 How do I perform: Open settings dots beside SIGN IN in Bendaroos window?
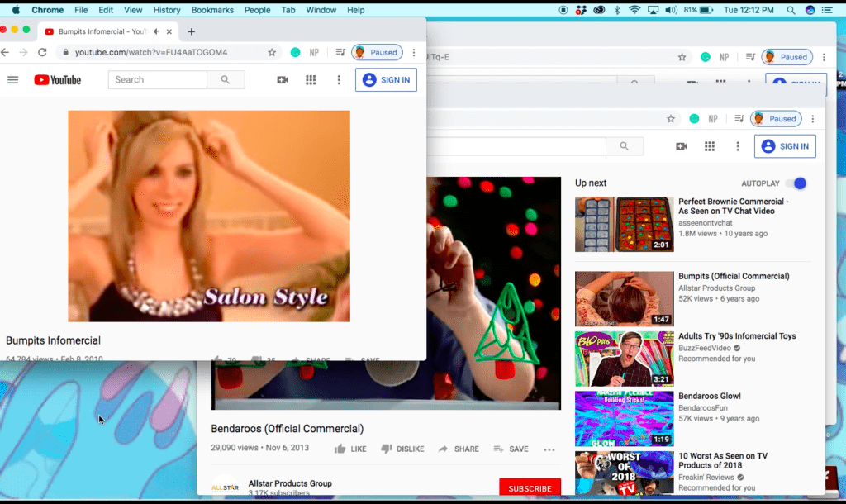[738, 146]
